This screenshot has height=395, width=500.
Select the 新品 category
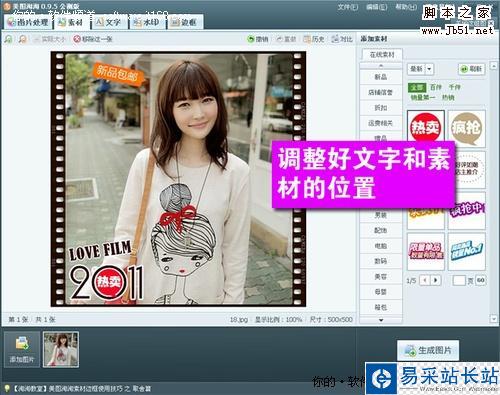pos(381,77)
